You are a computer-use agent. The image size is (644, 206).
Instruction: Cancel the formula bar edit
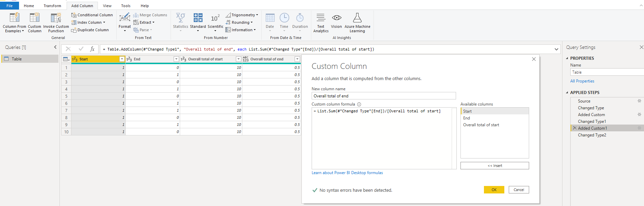pyautogui.click(x=68, y=49)
